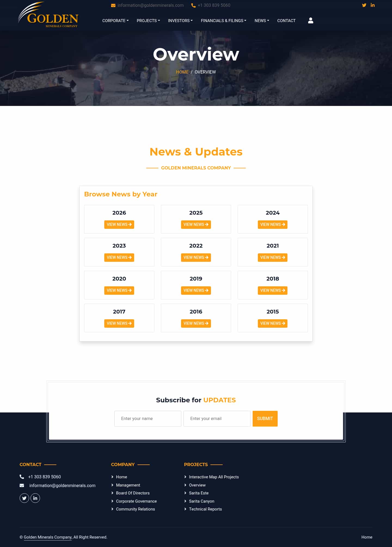Image resolution: width=392 pixels, height=547 pixels.
Task: Open LinkedIn icon in the top header
Action: pyautogui.click(x=373, y=5)
